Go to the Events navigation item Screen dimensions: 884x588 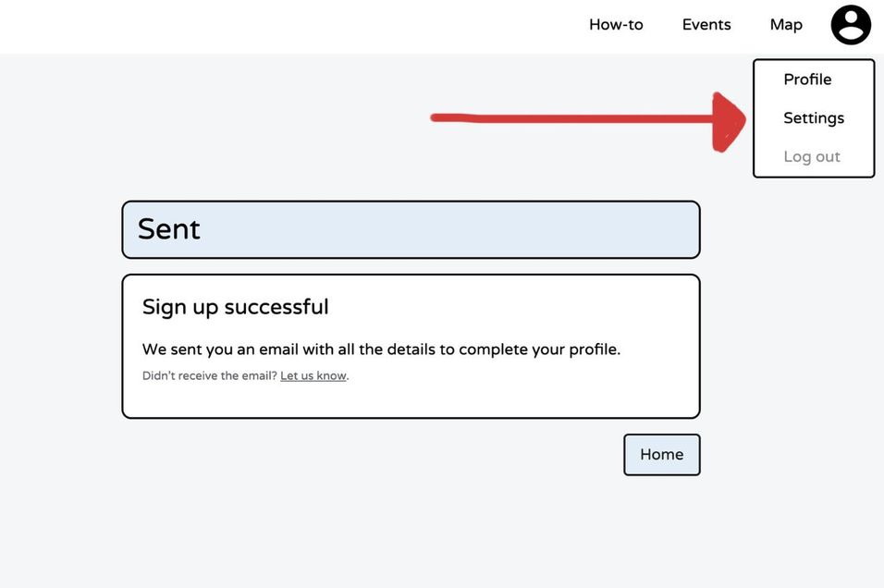(706, 25)
